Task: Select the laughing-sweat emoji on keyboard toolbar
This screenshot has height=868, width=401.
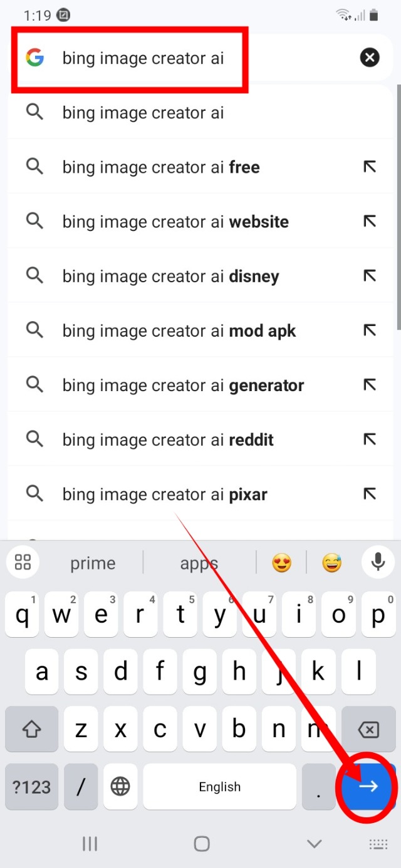Action: pos(331,562)
